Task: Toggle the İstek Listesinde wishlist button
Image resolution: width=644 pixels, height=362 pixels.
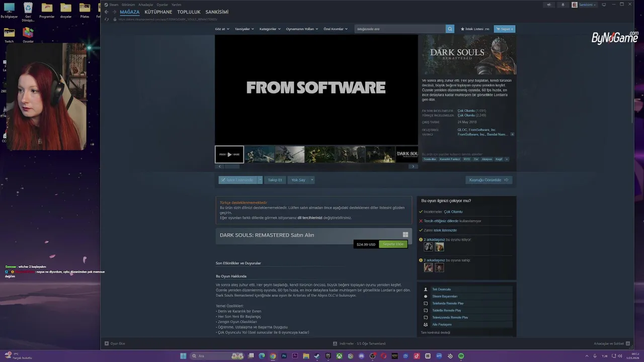Action: [x=237, y=179]
